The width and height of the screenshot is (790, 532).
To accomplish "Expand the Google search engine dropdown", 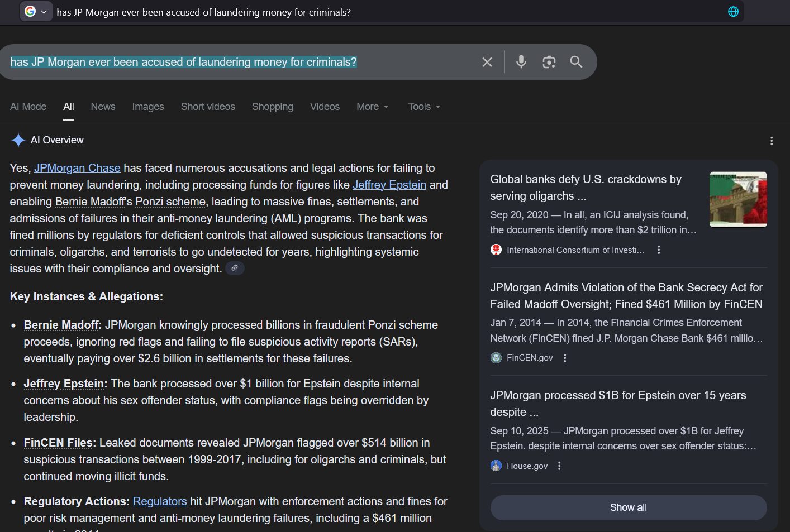I will (x=36, y=12).
